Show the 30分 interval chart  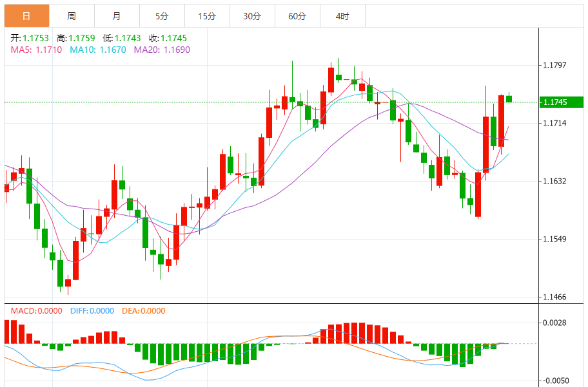coord(252,16)
